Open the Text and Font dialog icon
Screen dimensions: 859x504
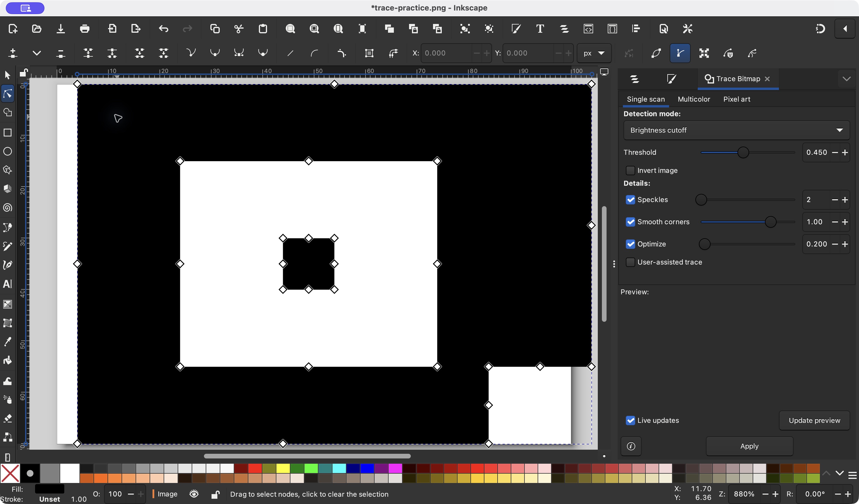tap(540, 29)
